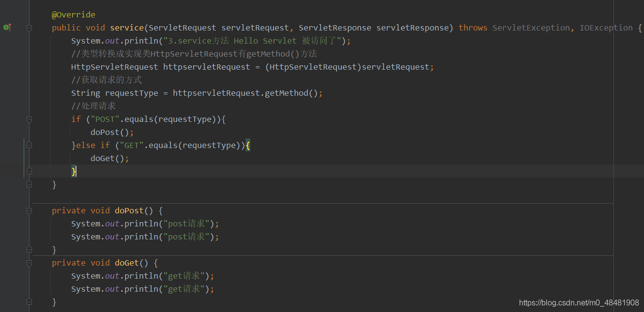
Task: Collapse the doPost method declaration fold marker
Action: [x=30, y=211]
